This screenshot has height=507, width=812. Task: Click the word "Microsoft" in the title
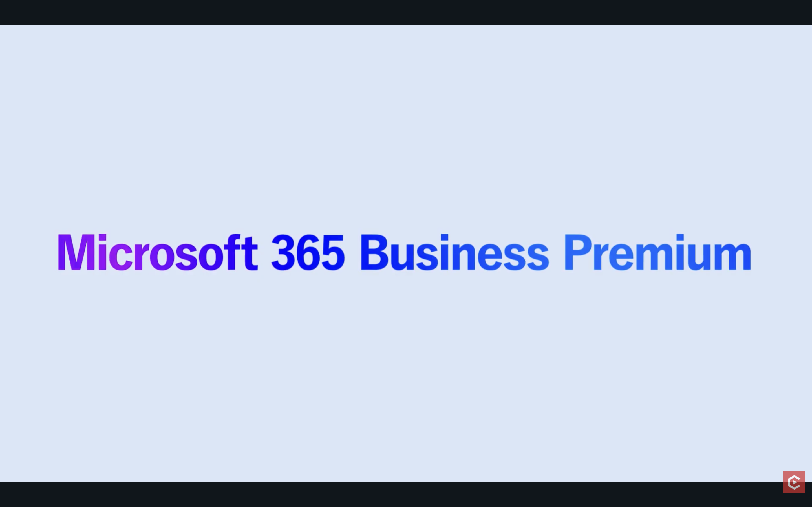(x=157, y=253)
